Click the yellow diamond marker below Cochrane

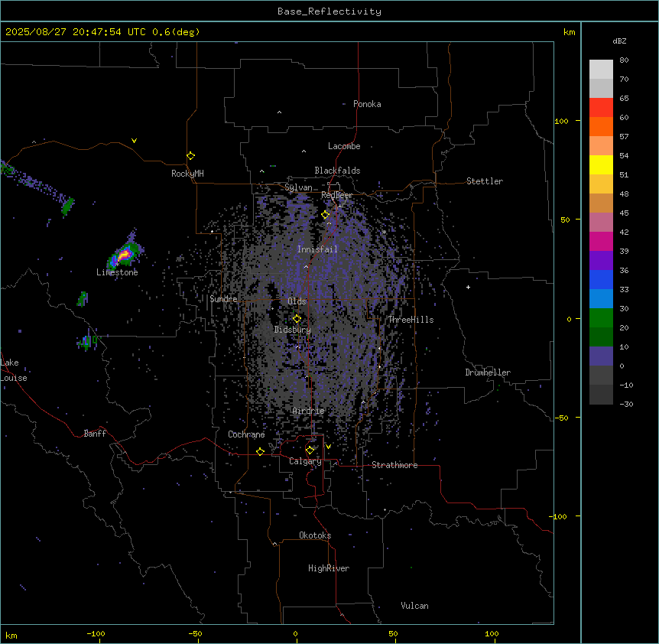tap(260, 451)
